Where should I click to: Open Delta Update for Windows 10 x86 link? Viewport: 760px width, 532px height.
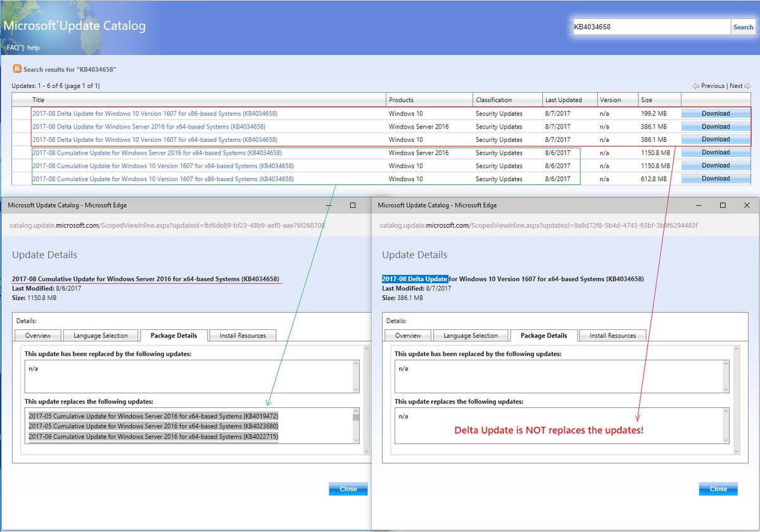(x=155, y=114)
